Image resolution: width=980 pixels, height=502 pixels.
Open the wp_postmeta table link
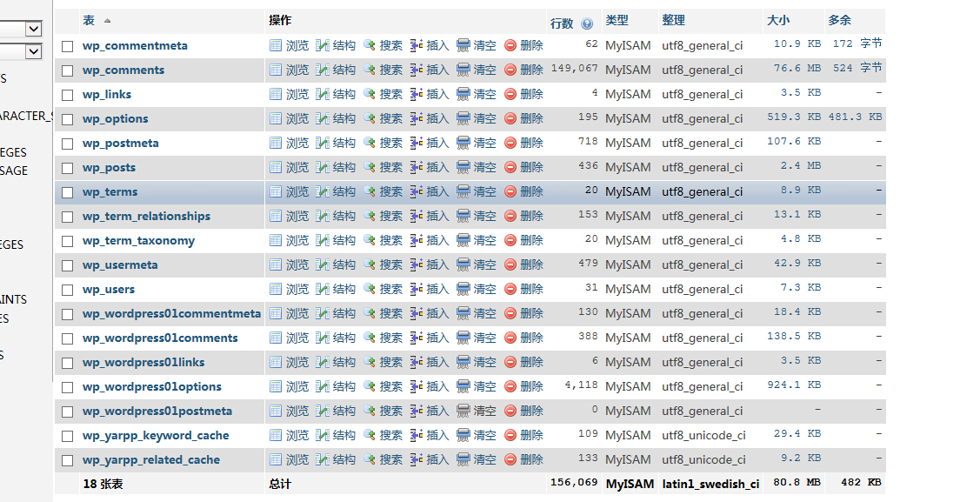tap(120, 144)
